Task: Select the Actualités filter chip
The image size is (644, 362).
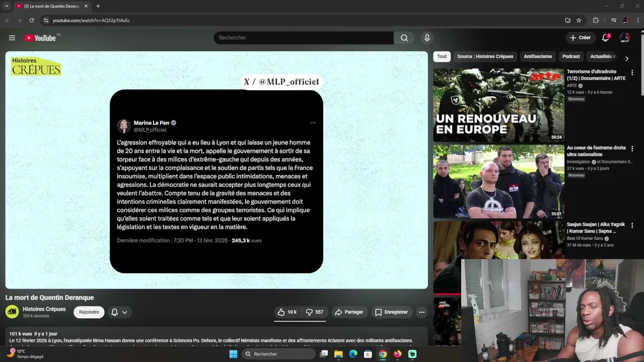Action: click(x=603, y=56)
